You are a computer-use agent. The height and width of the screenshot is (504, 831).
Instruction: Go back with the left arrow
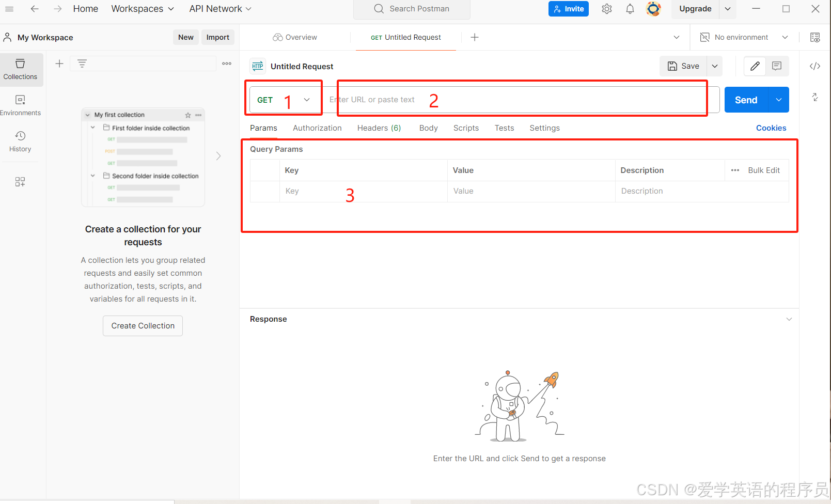tap(35, 9)
